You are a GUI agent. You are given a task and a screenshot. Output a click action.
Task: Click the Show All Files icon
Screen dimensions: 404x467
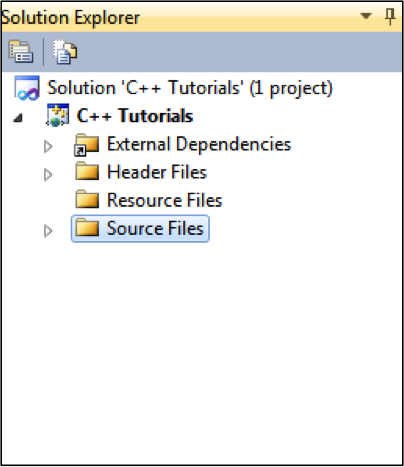coord(65,52)
